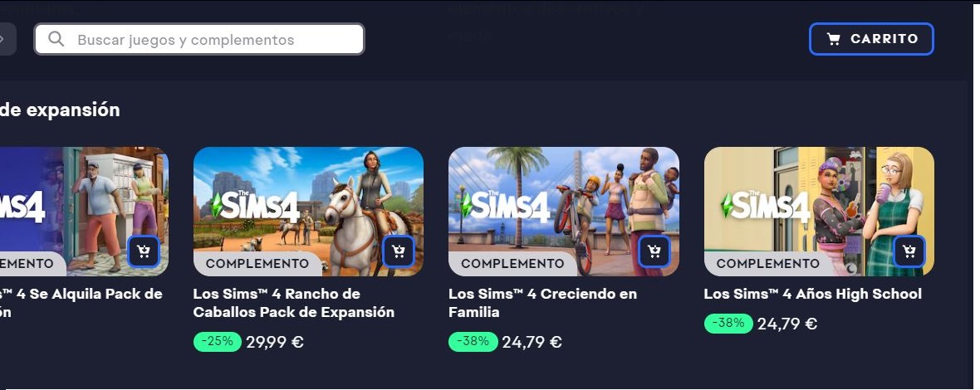This screenshot has height=390, width=980.
Task: Add Rancho de Caballos pack to cart
Action: click(399, 251)
